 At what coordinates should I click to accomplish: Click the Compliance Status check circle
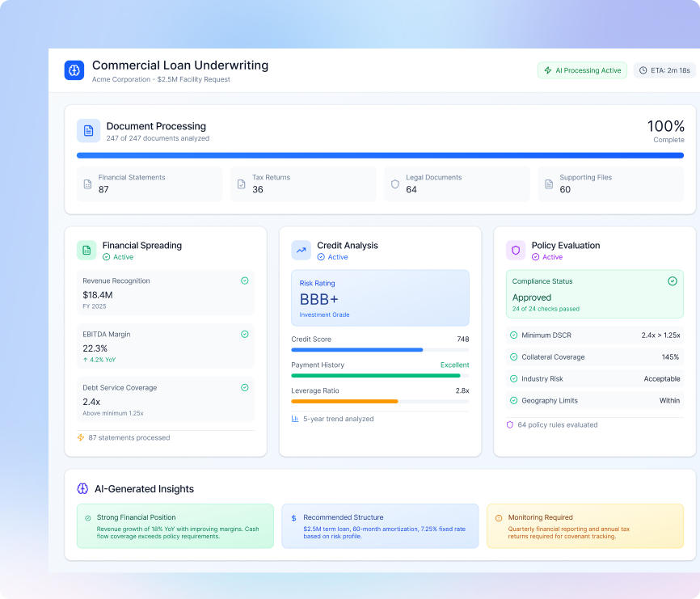tap(673, 281)
